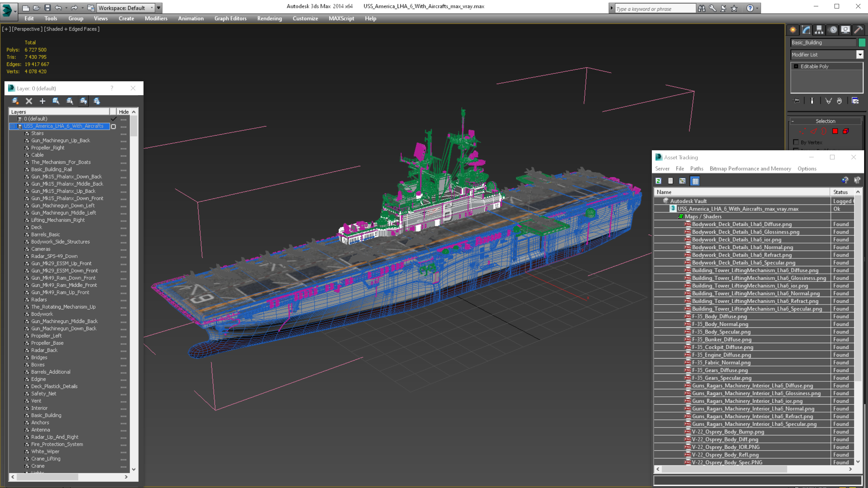The height and width of the screenshot is (488, 868).
Task: Click the green object color swatch
Action: click(862, 42)
